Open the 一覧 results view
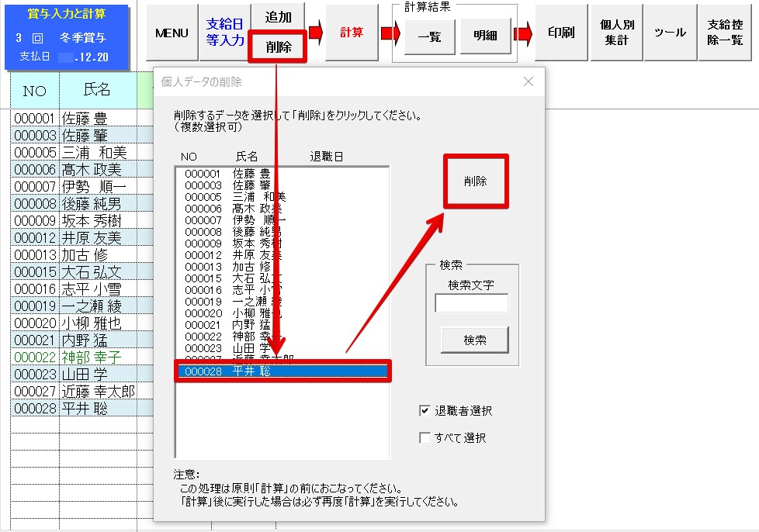Image resolution: width=759 pixels, height=532 pixels. 430,36
